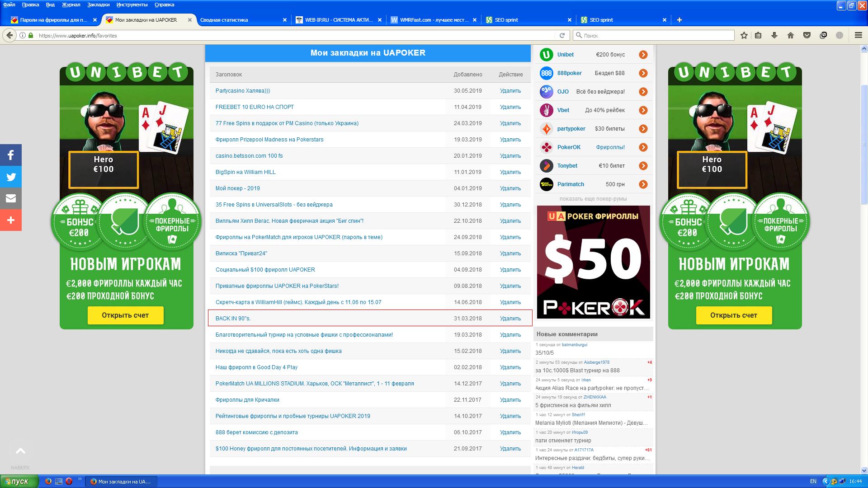
Task: Open comment author Aisberge1978 profile
Action: [x=596, y=362]
